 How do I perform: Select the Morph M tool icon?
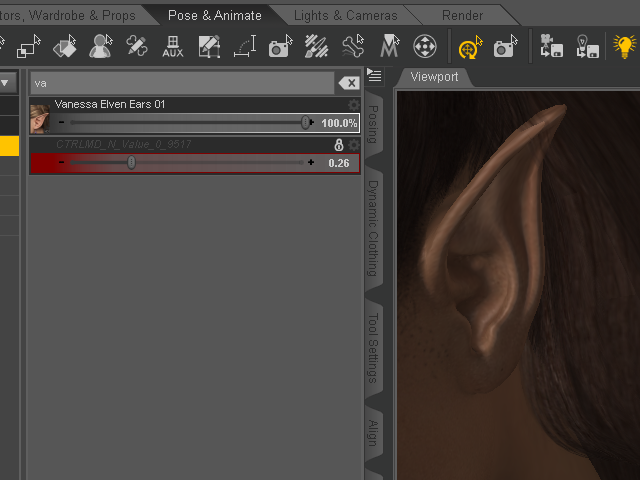(x=389, y=46)
